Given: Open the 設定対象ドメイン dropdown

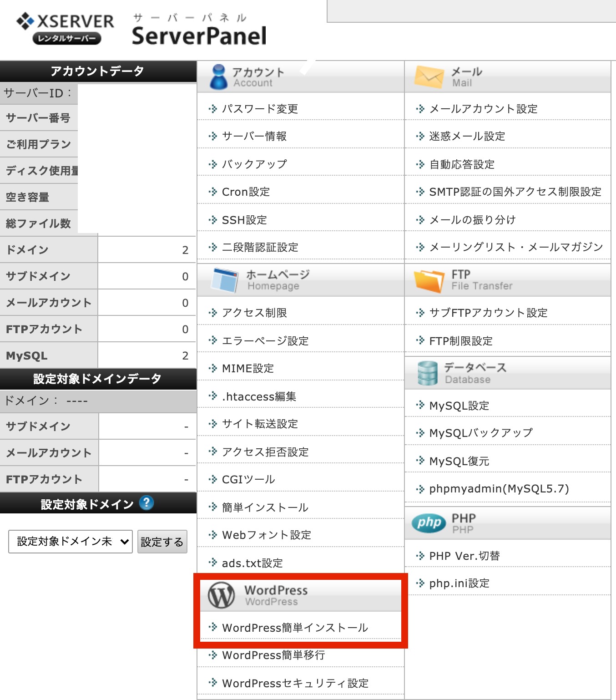Looking at the screenshot, I should click(71, 541).
